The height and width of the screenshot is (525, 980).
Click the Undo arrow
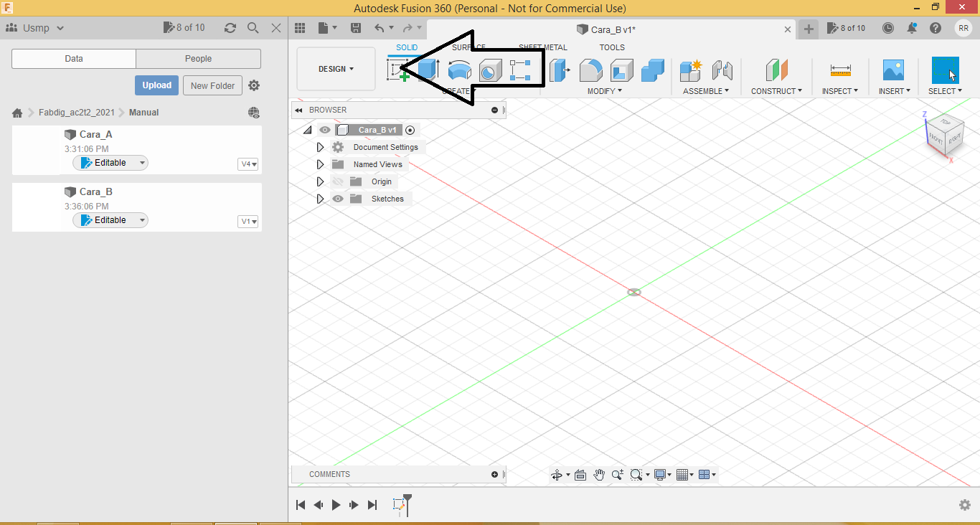click(x=380, y=28)
